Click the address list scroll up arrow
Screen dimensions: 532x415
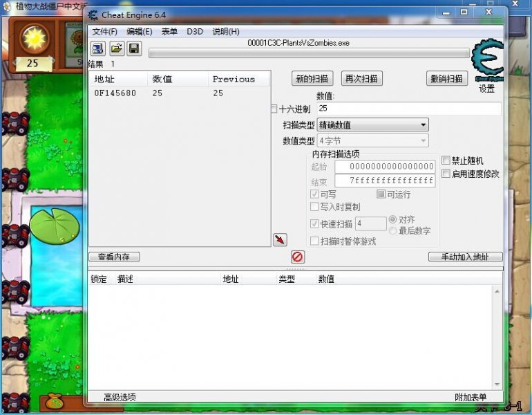pyautogui.click(x=497, y=291)
